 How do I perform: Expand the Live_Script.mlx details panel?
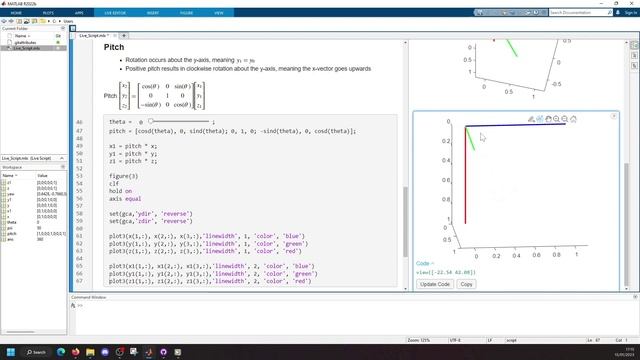[x=62, y=158]
